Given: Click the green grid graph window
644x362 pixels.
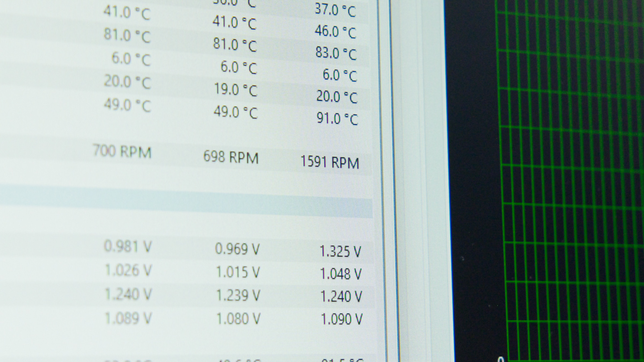Looking at the screenshot, I should 570,181.
